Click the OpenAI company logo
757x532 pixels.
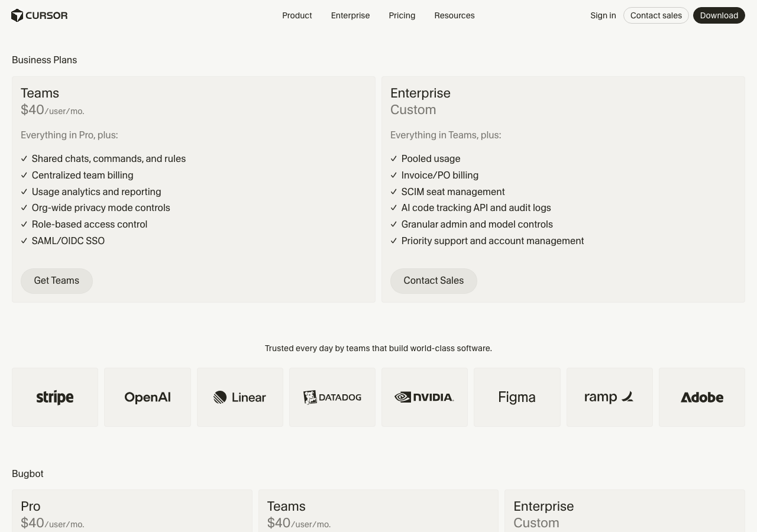[147, 397]
